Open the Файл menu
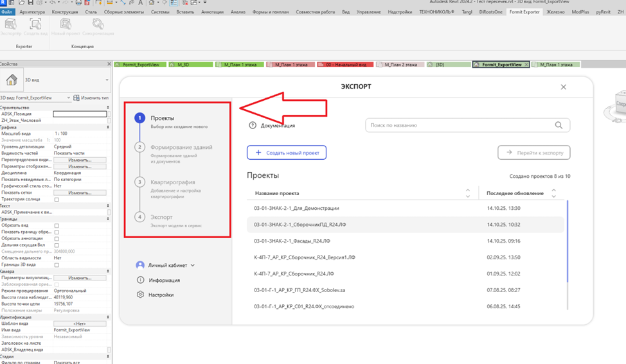This screenshot has width=626, height=364. coord(7,12)
